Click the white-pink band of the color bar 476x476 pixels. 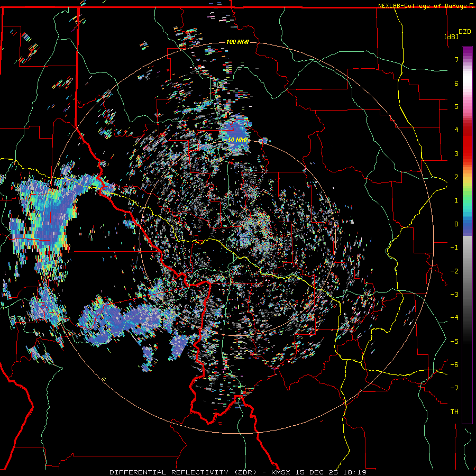(x=467, y=82)
